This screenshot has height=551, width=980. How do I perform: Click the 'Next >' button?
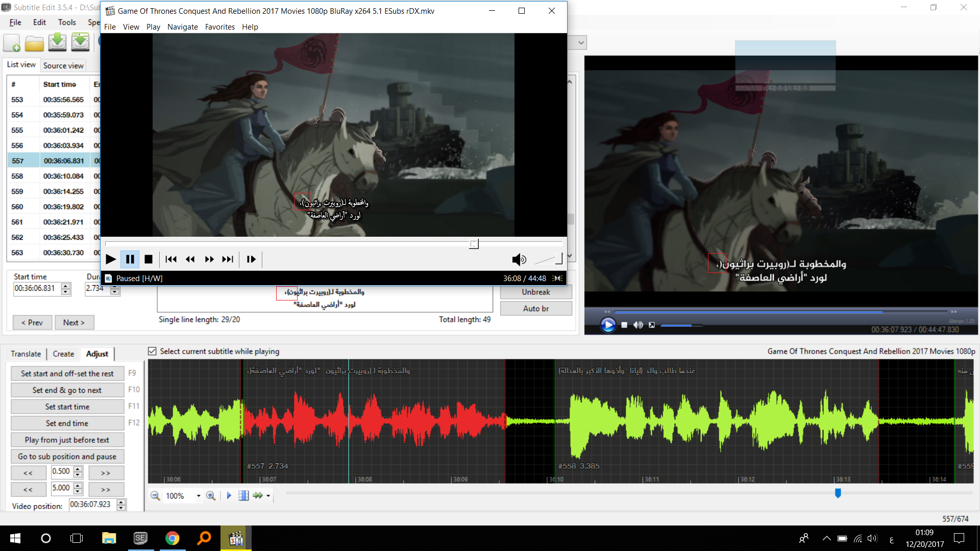(75, 322)
